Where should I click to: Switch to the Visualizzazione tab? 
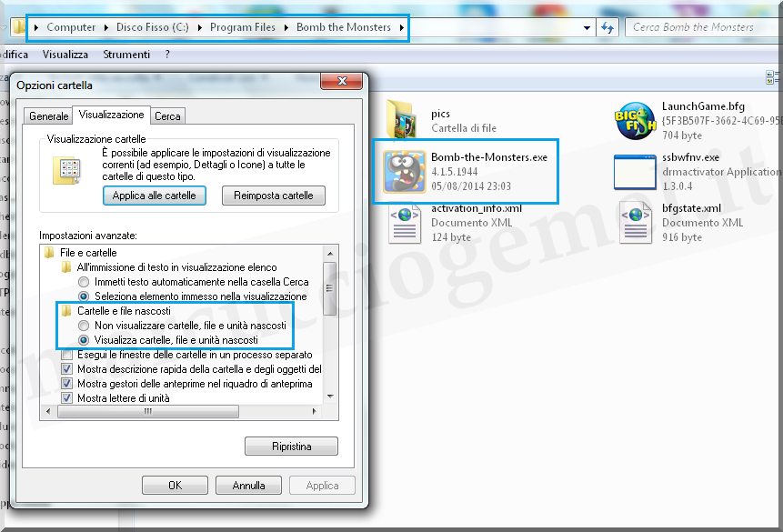[x=111, y=115]
